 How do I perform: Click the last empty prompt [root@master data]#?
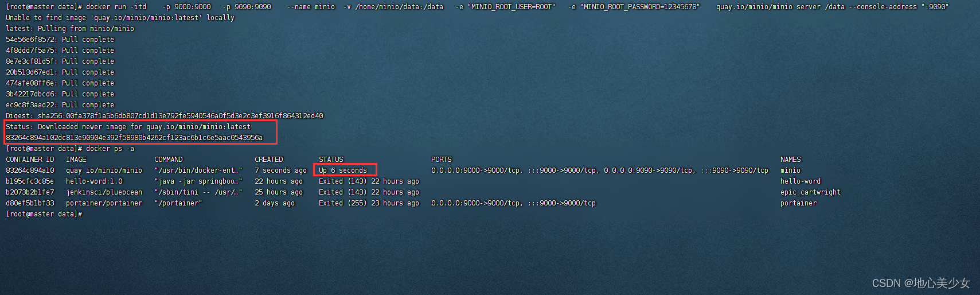click(44, 214)
